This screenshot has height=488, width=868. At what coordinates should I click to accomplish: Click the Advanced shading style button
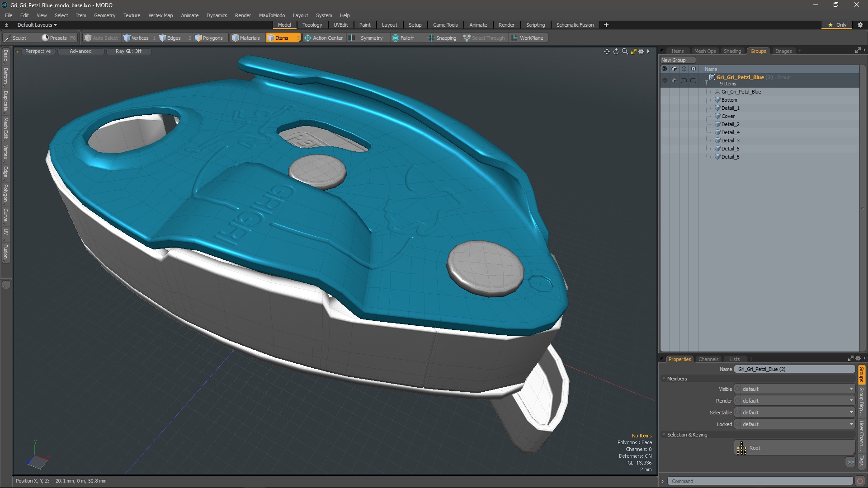[x=80, y=52]
